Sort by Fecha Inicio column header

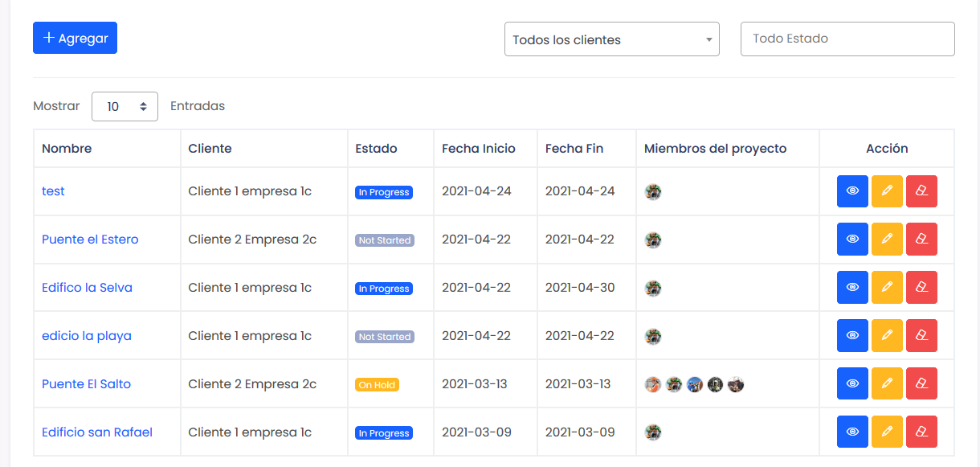pos(479,149)
